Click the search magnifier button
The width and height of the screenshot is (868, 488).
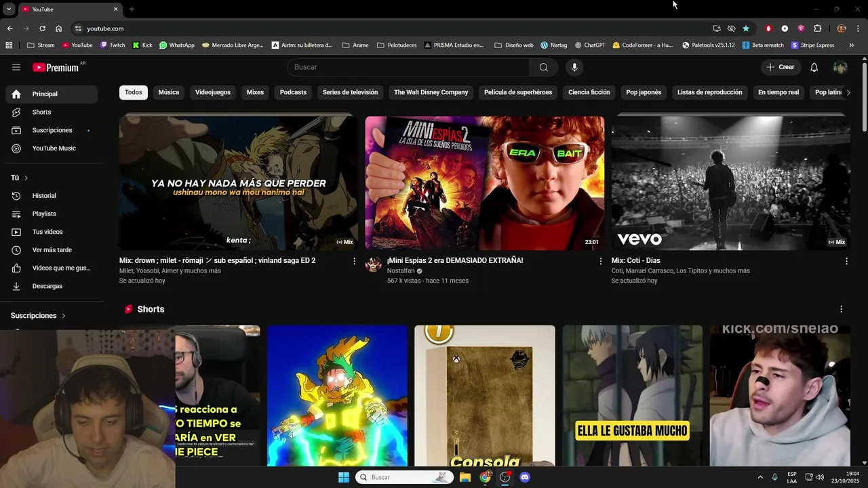pyautogui.click(x=544, y=67)
